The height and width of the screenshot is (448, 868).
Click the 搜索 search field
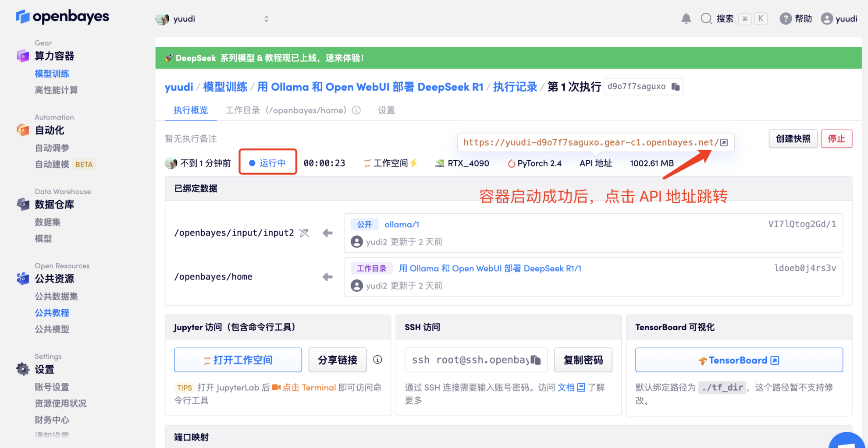[725, 18]
